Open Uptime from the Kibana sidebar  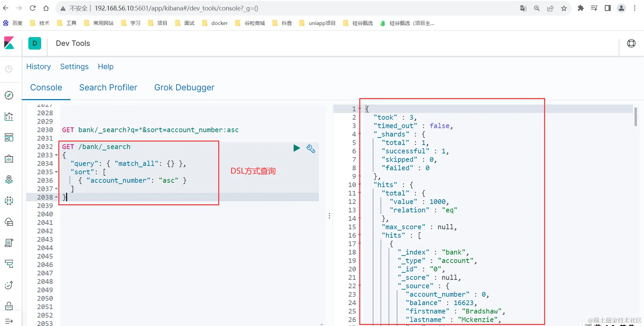point(9,285)
